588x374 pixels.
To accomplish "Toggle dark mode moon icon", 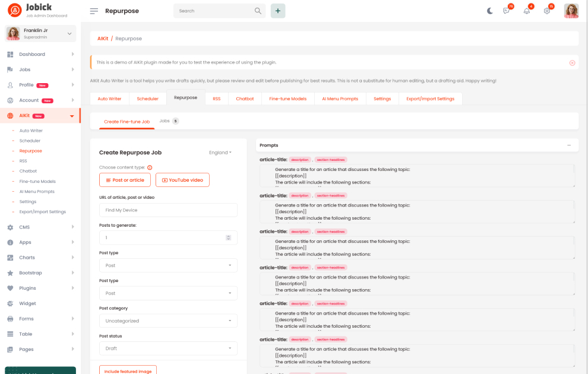I will click(490, 11).
